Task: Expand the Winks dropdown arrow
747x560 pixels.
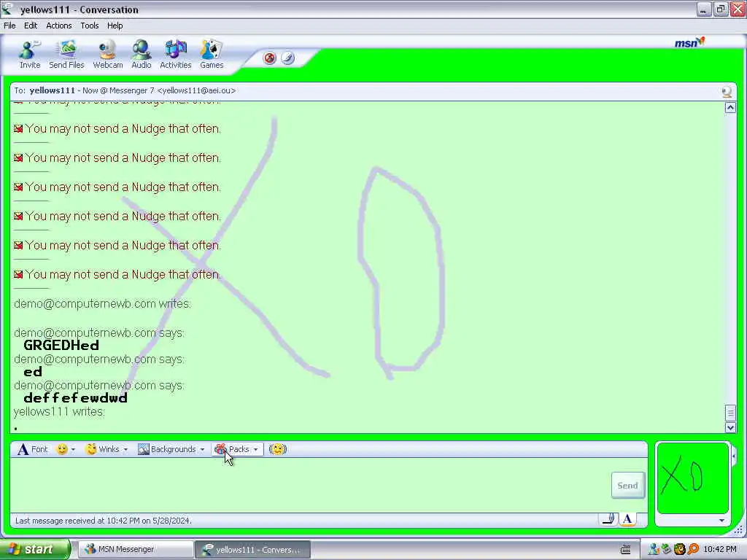Action: point(125,449)
